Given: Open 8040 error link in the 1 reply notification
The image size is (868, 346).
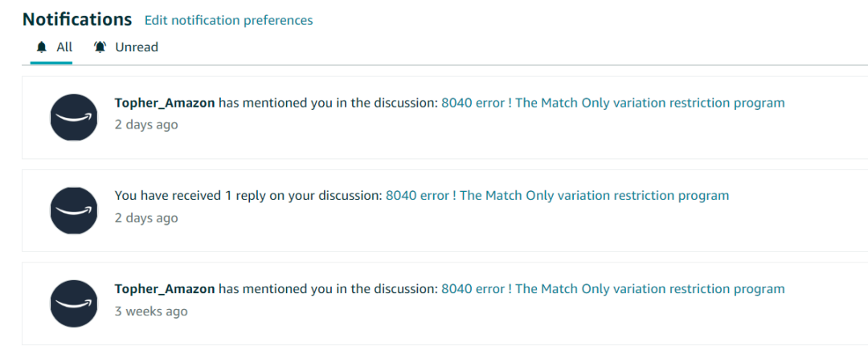Looking at the screenshot, I should [x=557, y=196].
